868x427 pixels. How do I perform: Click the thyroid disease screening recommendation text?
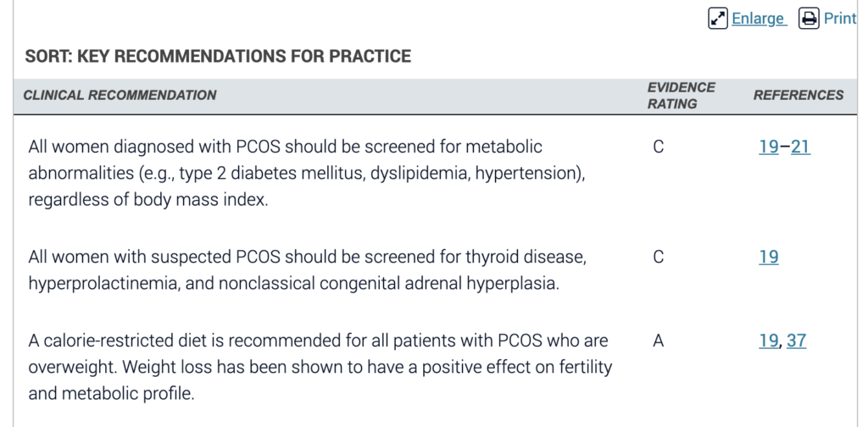pos(307,270)
